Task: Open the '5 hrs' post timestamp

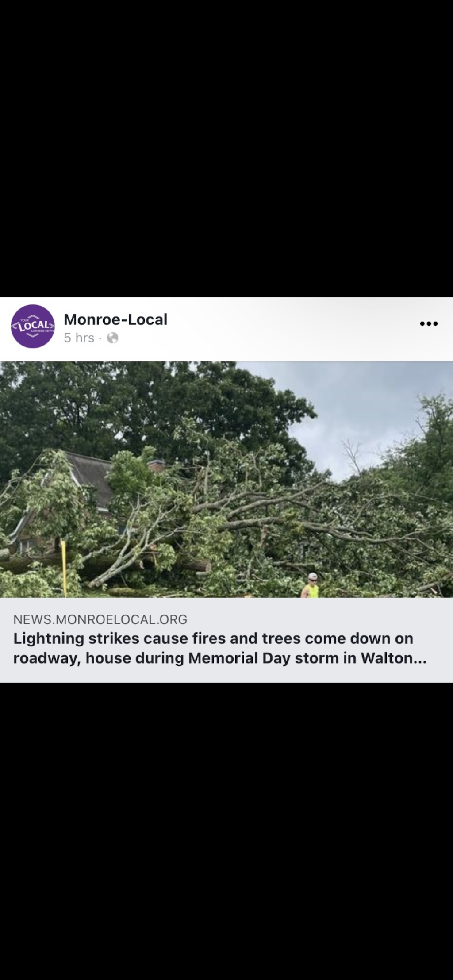Action: [x=79, y=338]
